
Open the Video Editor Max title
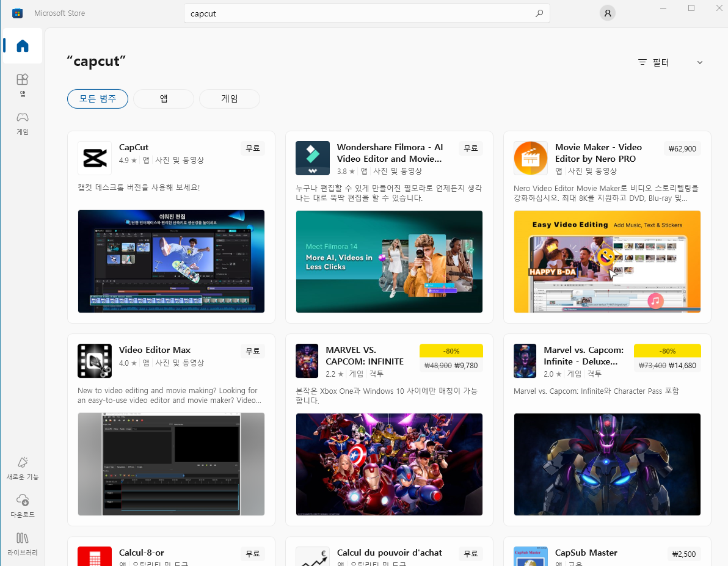point(155,350)
